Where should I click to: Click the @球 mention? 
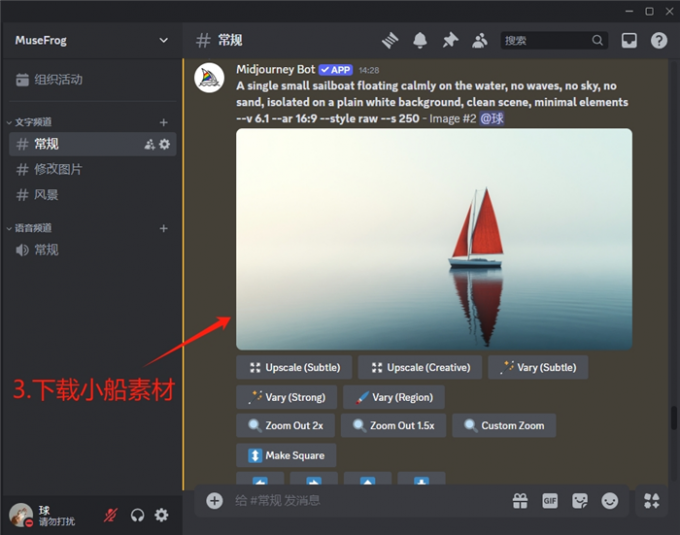(x=492, y=118)
